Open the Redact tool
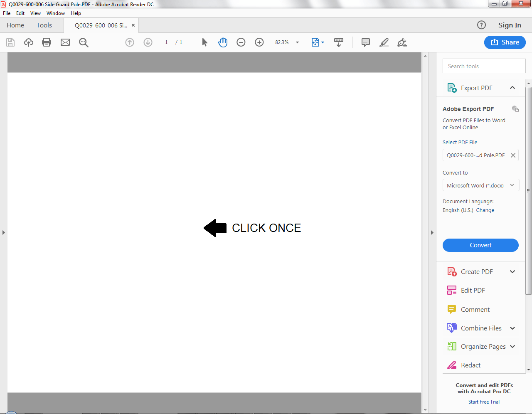This screenshot has height=414, width=532. pos(470,365)
